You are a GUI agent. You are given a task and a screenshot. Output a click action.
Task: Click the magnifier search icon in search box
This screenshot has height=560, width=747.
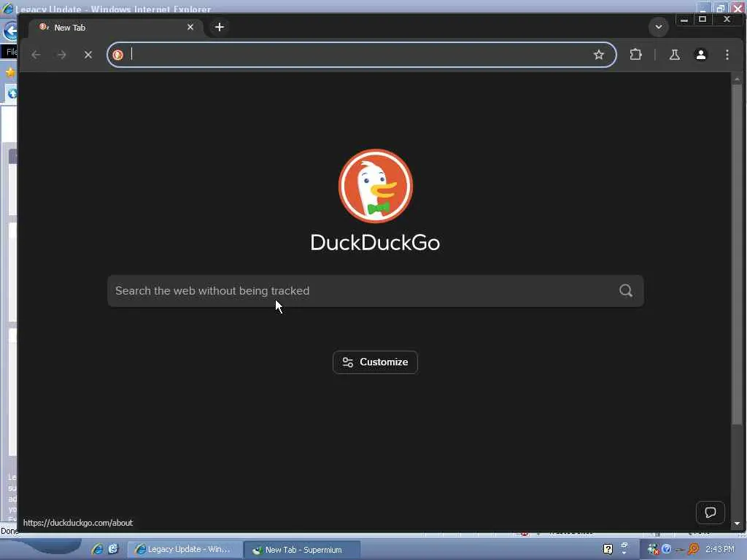pos(626,290)
